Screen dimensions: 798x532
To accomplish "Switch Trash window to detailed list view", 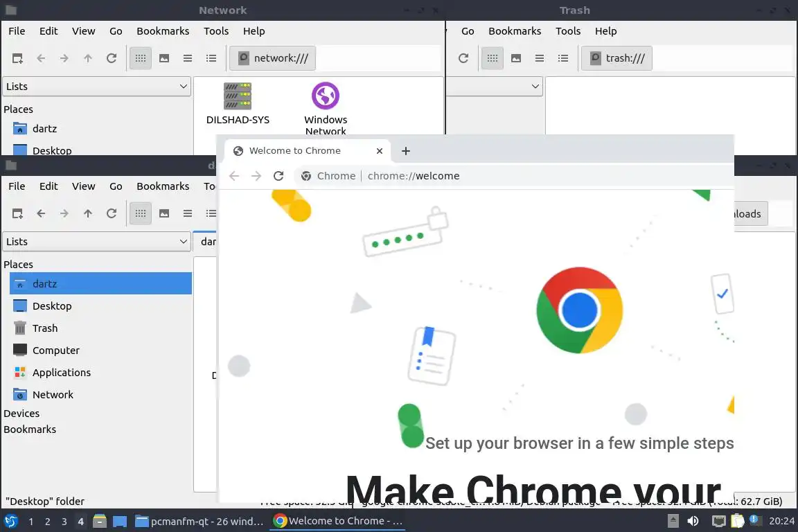I will point(563,58).
